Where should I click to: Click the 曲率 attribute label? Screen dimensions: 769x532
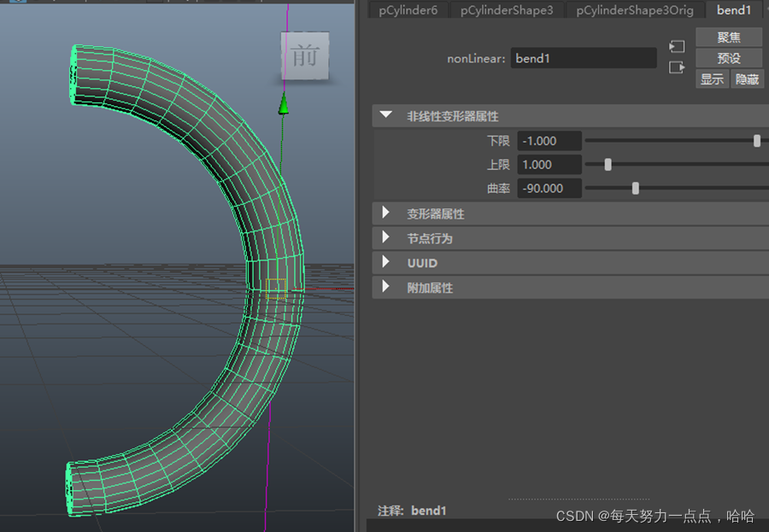point(498,188)
